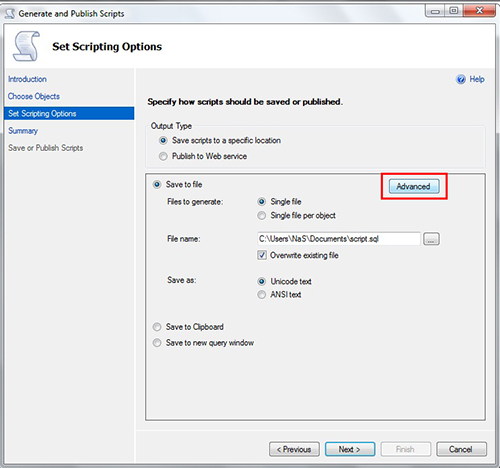Close the Generate and Publish Scripts dialog
The height and width of the screenshot is (468, 500).
point(479,11)
